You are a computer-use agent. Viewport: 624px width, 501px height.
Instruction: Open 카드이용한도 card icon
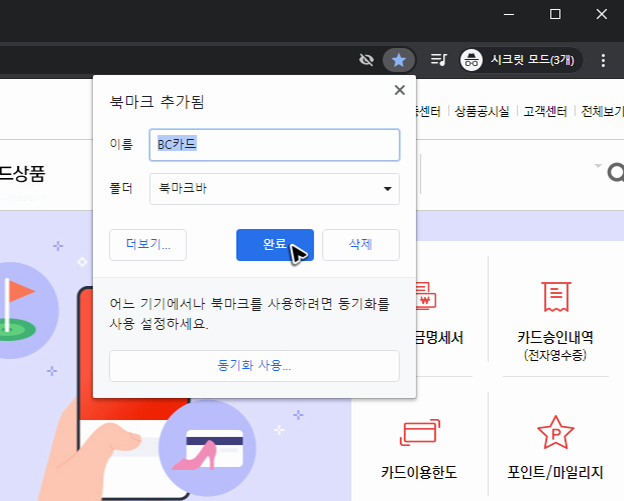click(419, 433)
